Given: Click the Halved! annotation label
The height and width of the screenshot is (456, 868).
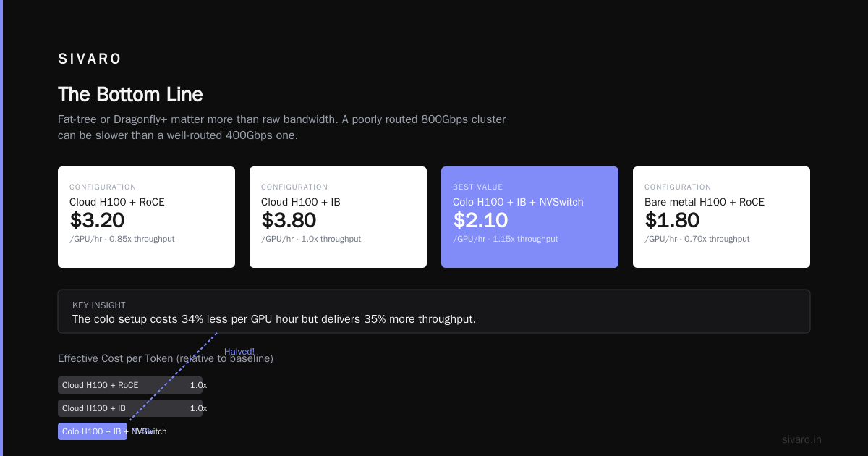Looking at the screenshot, I should tap(239, 352).
